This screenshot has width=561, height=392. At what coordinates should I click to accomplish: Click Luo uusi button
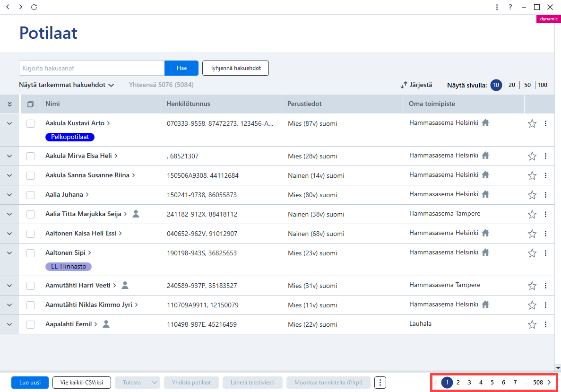30,383
